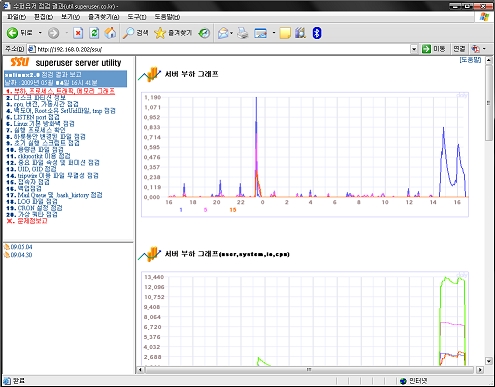Open item 19 CRON 설정 점검
This screenshot has width=495, height=387.
34,208
